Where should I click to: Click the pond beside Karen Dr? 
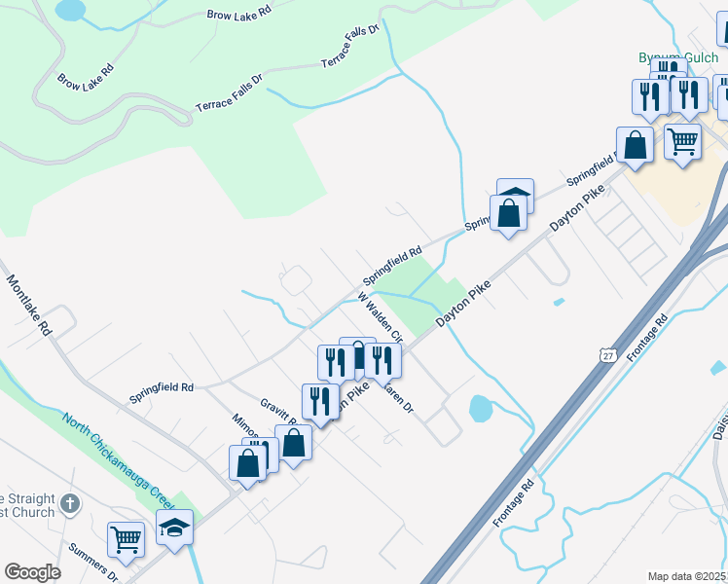481,409
